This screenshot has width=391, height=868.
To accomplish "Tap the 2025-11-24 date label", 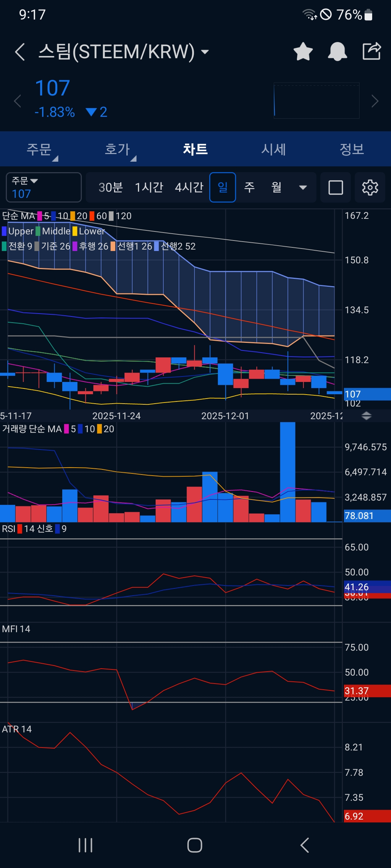I will pyautogui.click(x=117, y=416).
